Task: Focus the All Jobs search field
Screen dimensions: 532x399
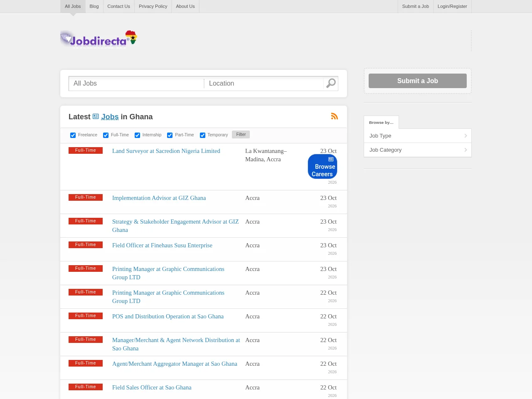Action: pyautogui.click(x=137, y=84)
